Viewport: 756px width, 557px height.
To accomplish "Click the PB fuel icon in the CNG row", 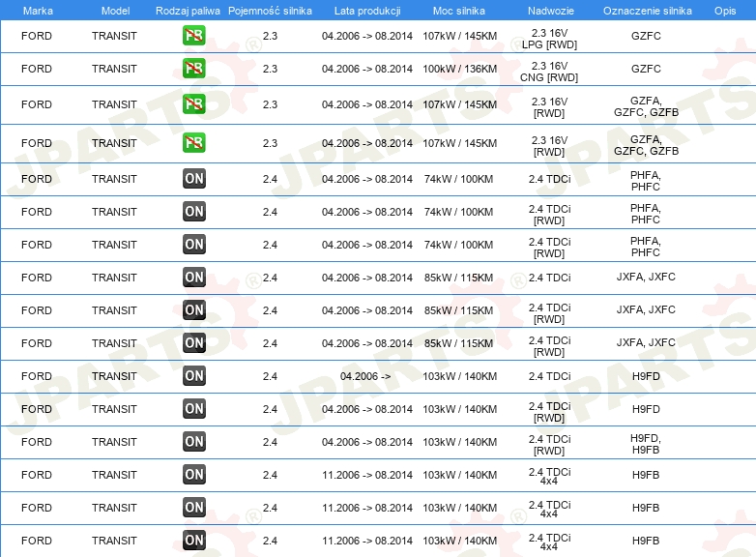I will pyautogui.click(x=193, y=68).
